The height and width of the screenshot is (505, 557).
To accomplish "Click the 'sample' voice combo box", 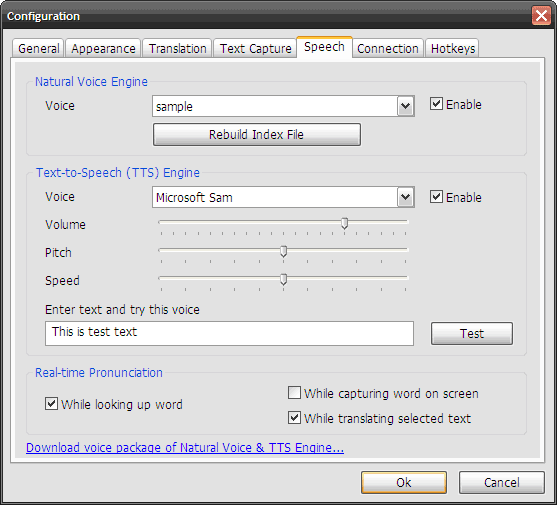I will [x=283, y=106].
